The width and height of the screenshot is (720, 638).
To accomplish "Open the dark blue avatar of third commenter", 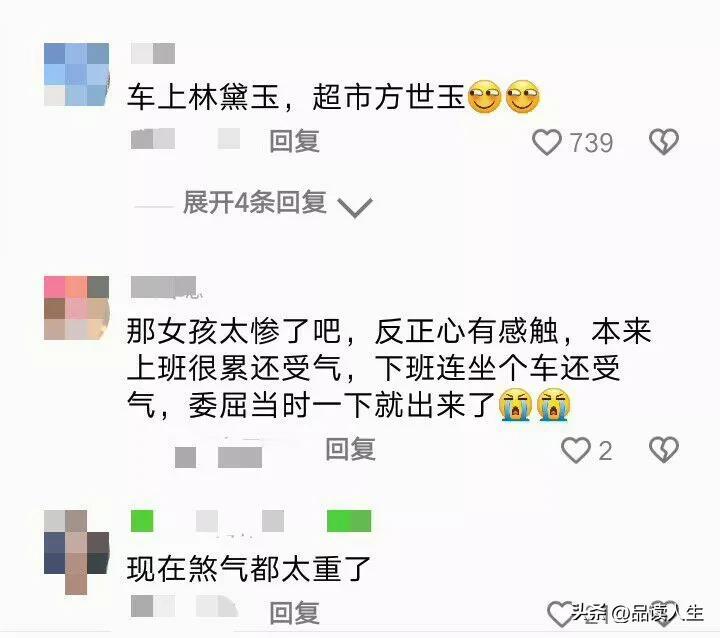I will coord(77,552).
